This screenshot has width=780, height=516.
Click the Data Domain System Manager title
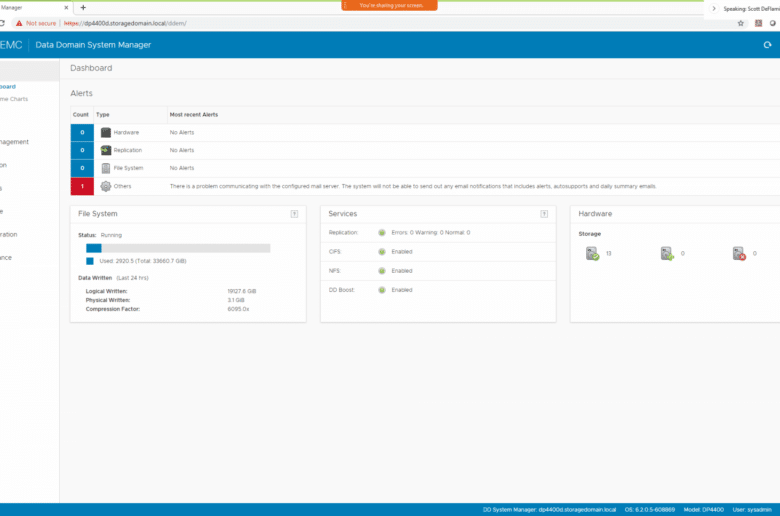(93, 45)
